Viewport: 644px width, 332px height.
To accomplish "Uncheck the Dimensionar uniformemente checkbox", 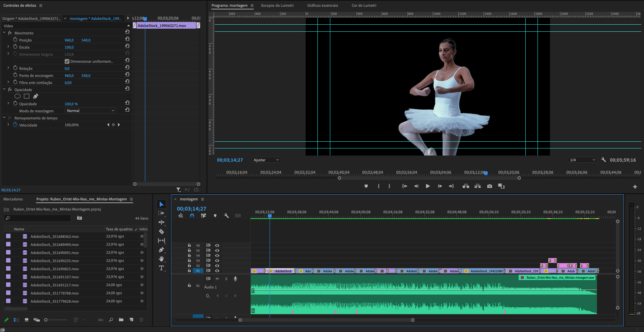I will pos(67,61).
